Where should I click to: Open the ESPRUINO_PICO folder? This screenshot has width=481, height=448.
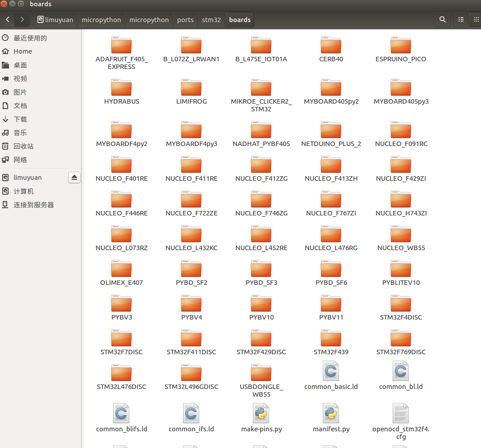401,50
